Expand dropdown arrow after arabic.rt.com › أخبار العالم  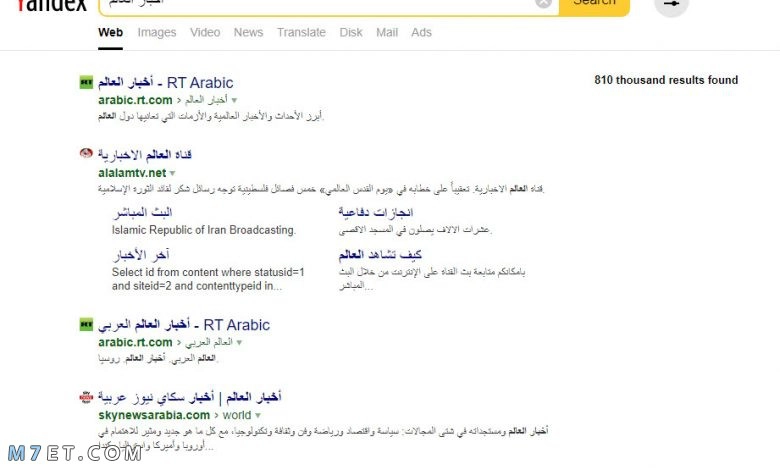coord(234,100)
